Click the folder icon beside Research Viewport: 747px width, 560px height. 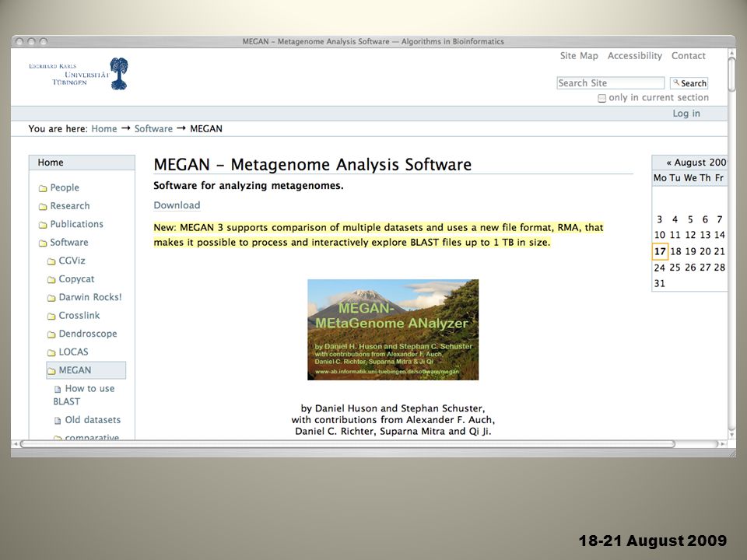[x=43, y=206]
